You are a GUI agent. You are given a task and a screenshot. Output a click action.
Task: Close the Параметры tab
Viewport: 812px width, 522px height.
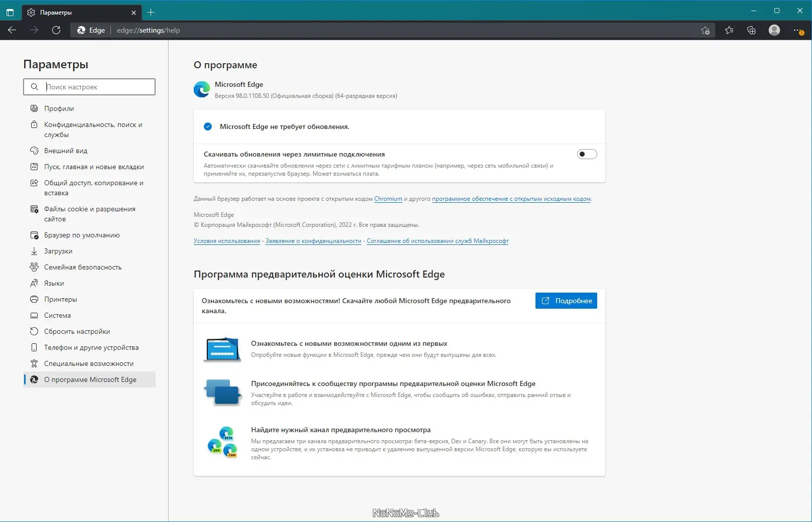click(133, 13)
